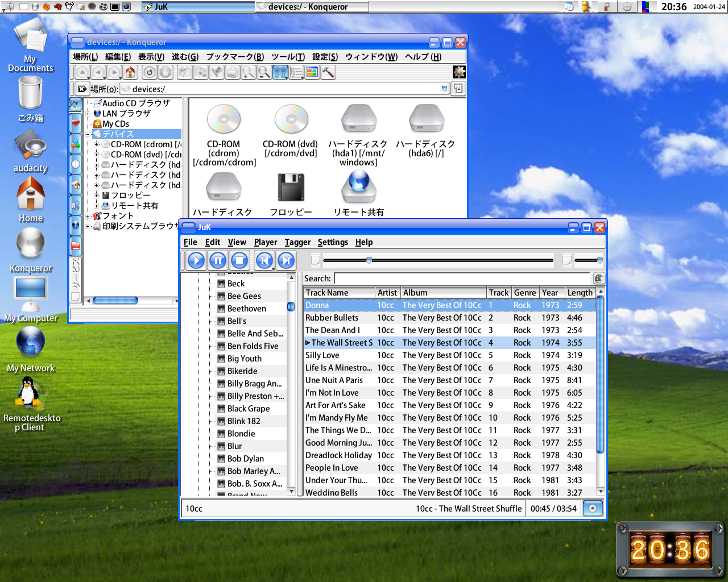The width and height of the screenshot is (728, 582).
Task: Open the CD-ROM (cdrom) device icon
Action: click(224, 119)
